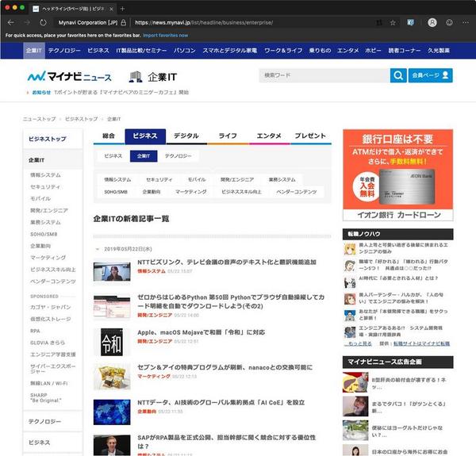
Task: Open ビジネストップ in the left sidebar
Action: [48, 139]
